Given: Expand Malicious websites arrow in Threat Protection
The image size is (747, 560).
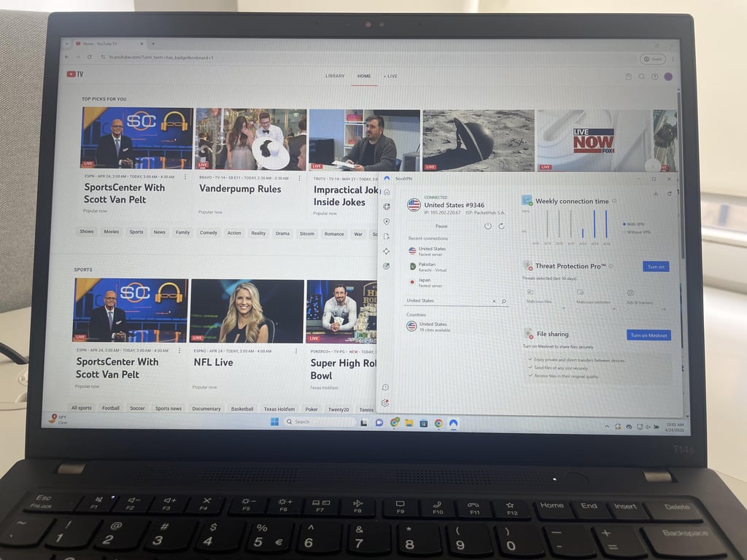Looking at the screenshot, I should pos(614,308).
